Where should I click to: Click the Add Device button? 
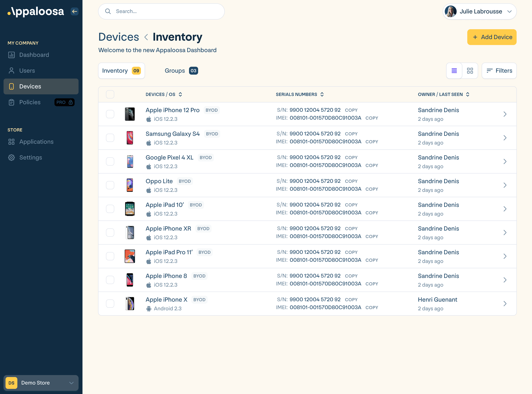(x=492, y=37)
